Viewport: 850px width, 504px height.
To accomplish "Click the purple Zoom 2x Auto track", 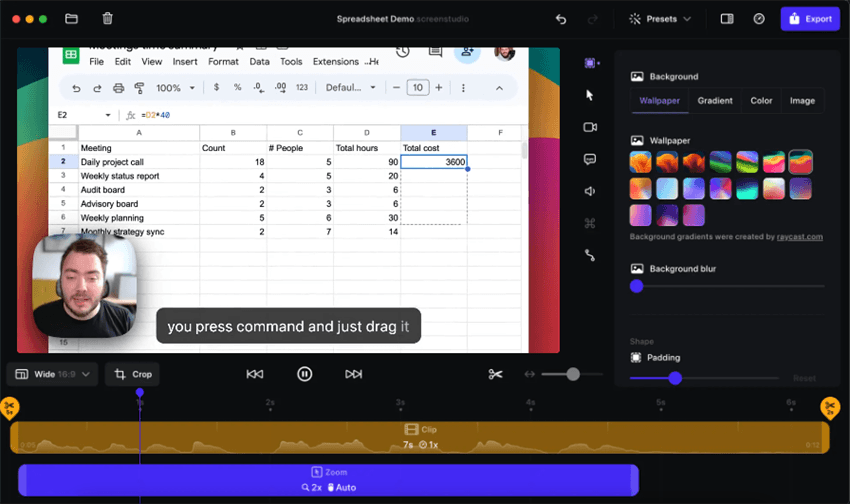I will pos(329,480).
